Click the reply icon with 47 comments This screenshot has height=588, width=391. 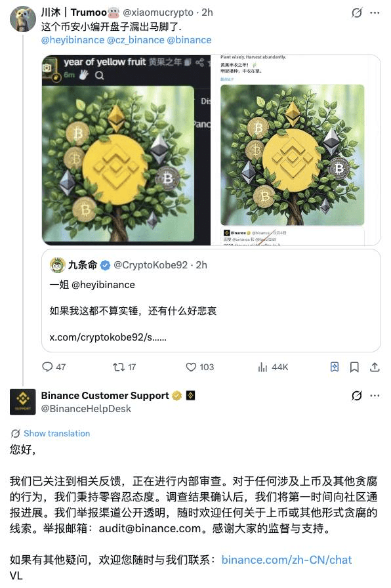(x=47, y=367)
